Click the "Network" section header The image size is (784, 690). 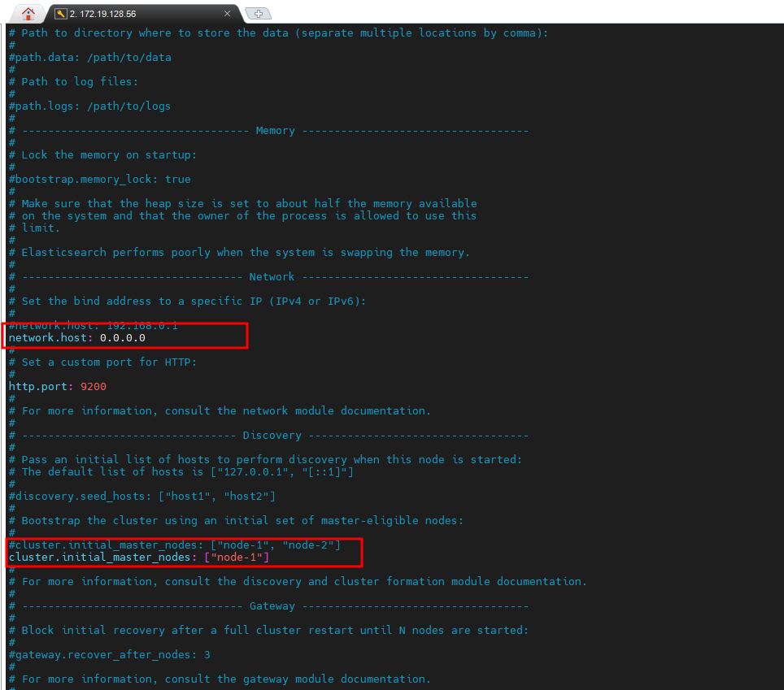point(272,276)
